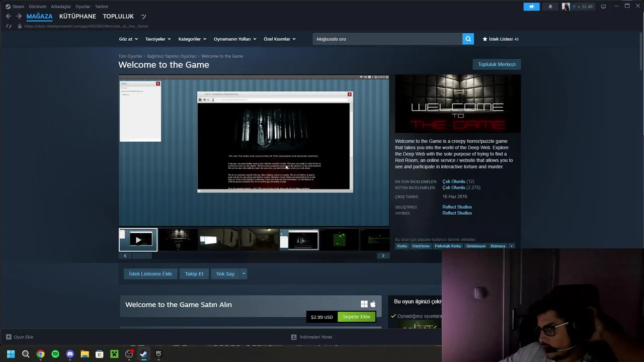This screenshot has height=362, width=644.
Task: Click the Mağazada ara search field
Action: (x=387, y=39)
